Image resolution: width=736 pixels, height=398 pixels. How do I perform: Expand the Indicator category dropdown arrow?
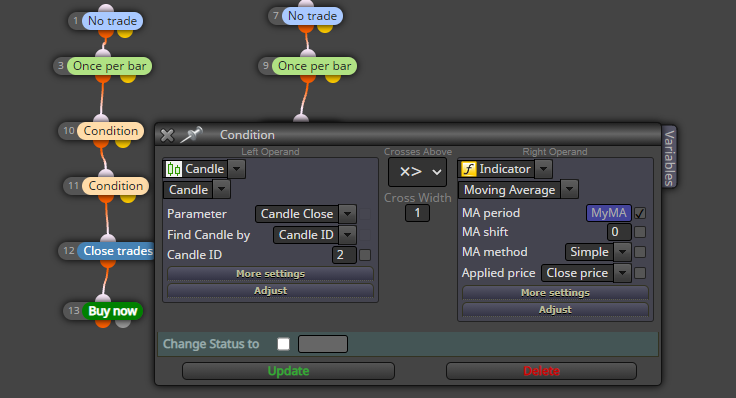pos(544,169)
